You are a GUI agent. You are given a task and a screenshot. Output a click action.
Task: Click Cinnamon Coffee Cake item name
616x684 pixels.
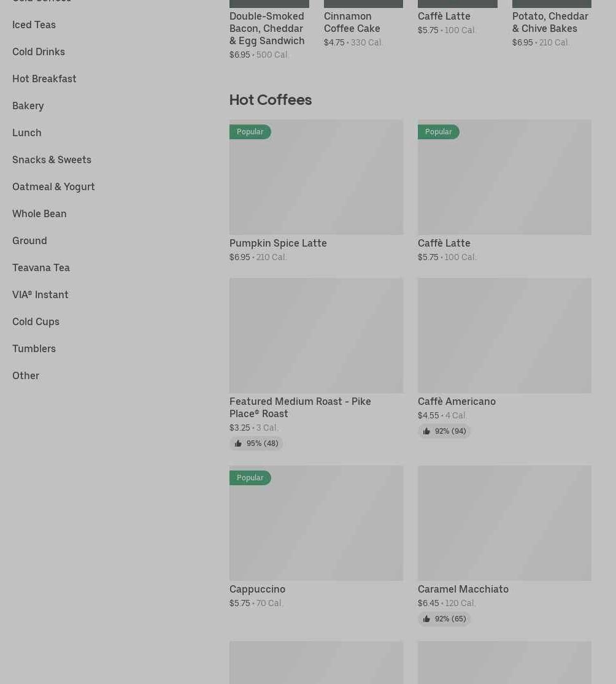352,22
